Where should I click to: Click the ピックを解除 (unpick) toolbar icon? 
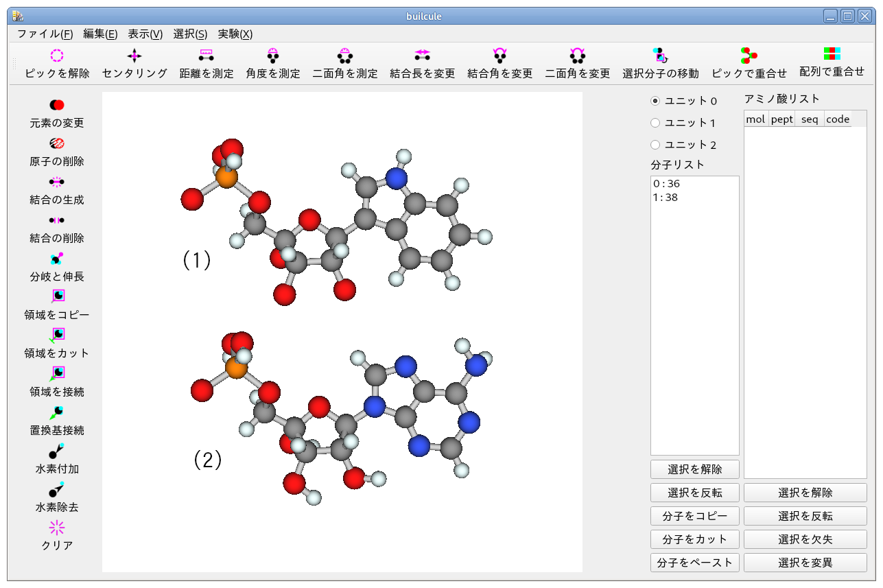[x=57, y=56]
